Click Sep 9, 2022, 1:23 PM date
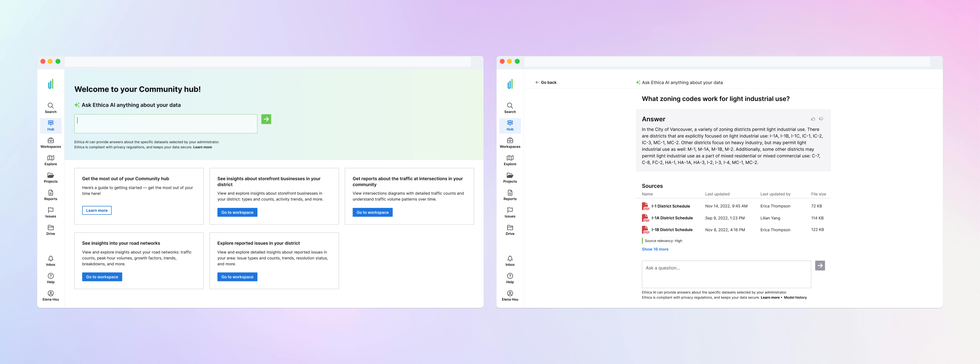The height and width of the screenshot is (364, 980). (725, 218)
